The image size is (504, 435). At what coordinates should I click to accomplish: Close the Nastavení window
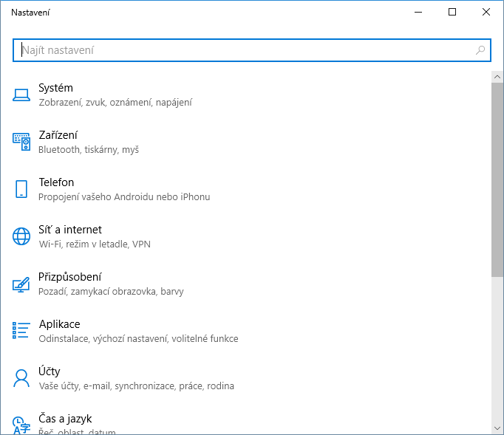[486, 13]
